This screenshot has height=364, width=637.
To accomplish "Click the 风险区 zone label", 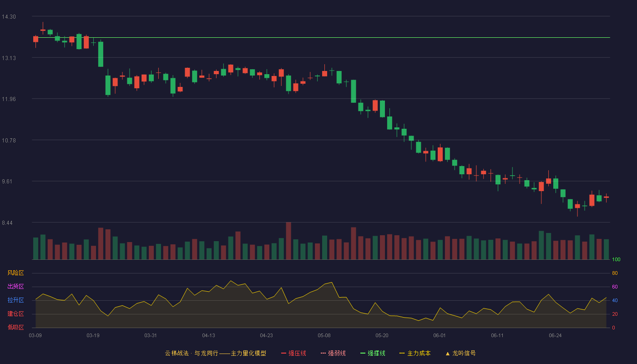I will [15, 273].
